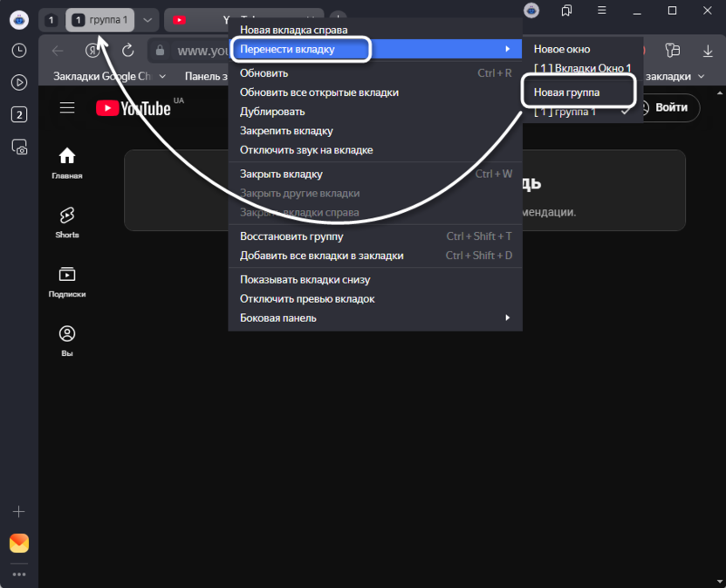Open the downloads arrow icon
Viewport: 726px width, 588px height.
(708, 51)
